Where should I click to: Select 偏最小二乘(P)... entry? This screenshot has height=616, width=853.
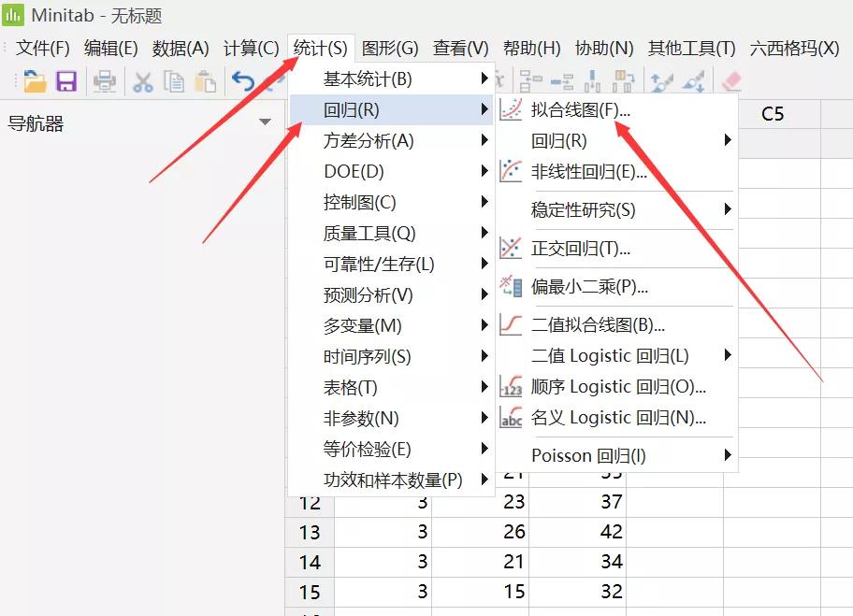click(x=617, y=287)
